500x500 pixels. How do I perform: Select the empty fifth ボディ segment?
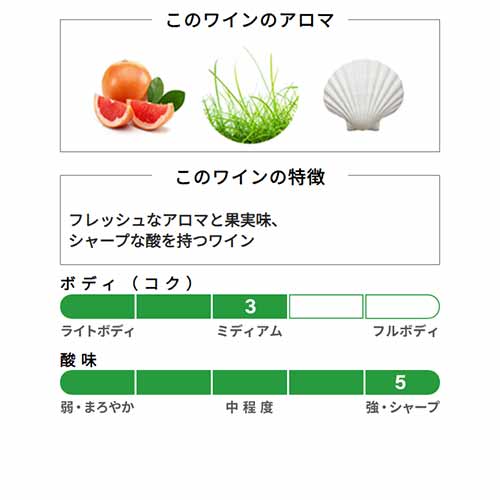point(403,306)
